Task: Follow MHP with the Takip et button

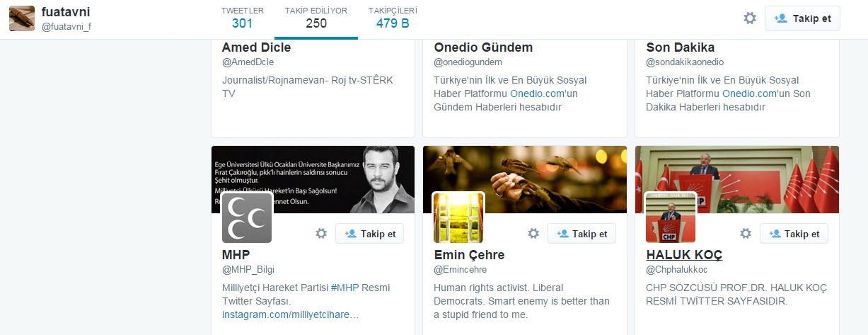Action: (x=369, y=234)
